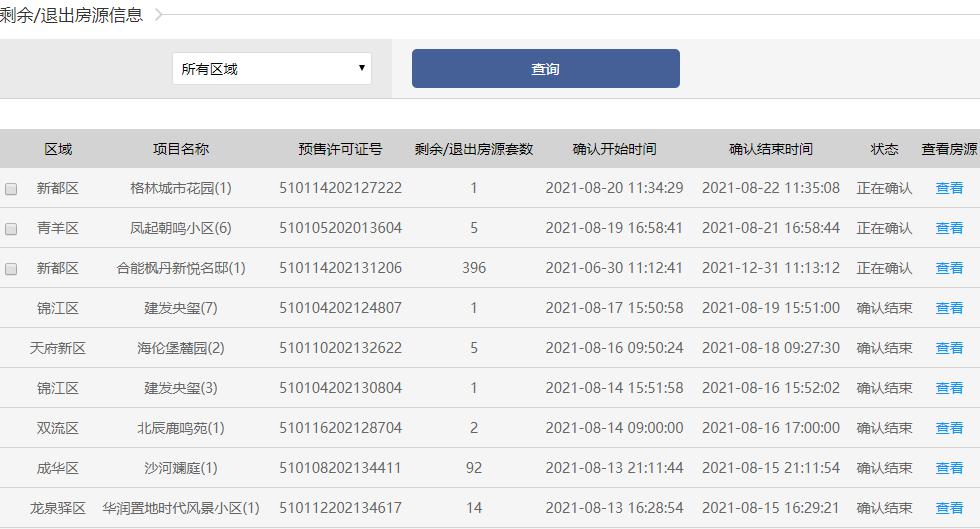This screenshot has width=980, height=529.
Task: Click the chevron next to 剩余/退出房源信息
Action: point(159,14)
